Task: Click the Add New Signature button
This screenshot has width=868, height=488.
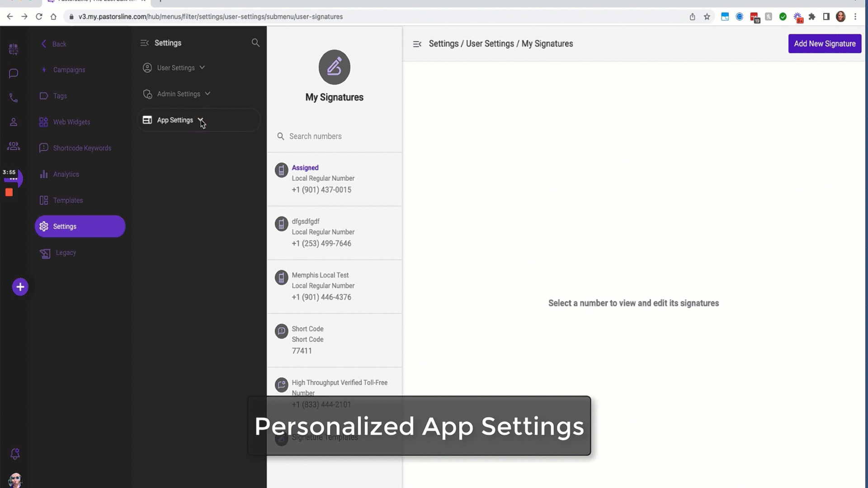Action: pyautogui.click(x=825, y=44)
